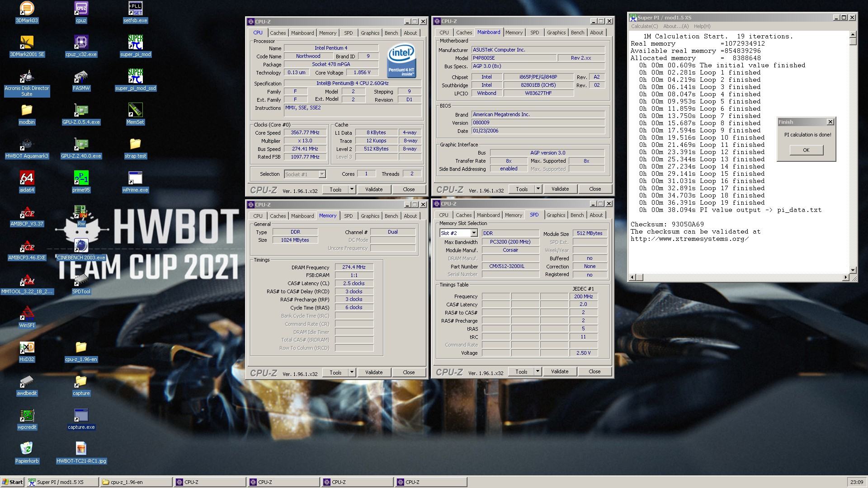The height and width of the screenshot is (488, 868).
Task: Launch cpuz_x32.exe icon
Action: point(81,46)
